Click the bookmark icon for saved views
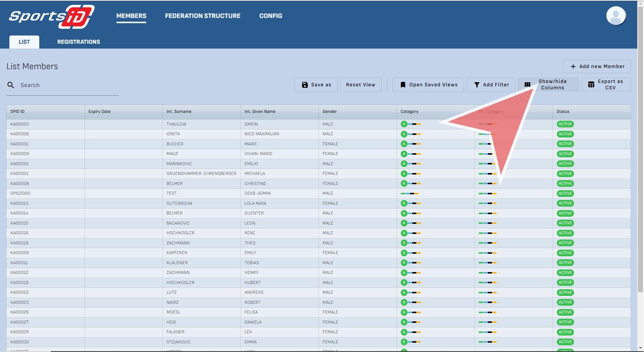Image resolution: width=644 pixels, height=352 pixels. (403, 85)
